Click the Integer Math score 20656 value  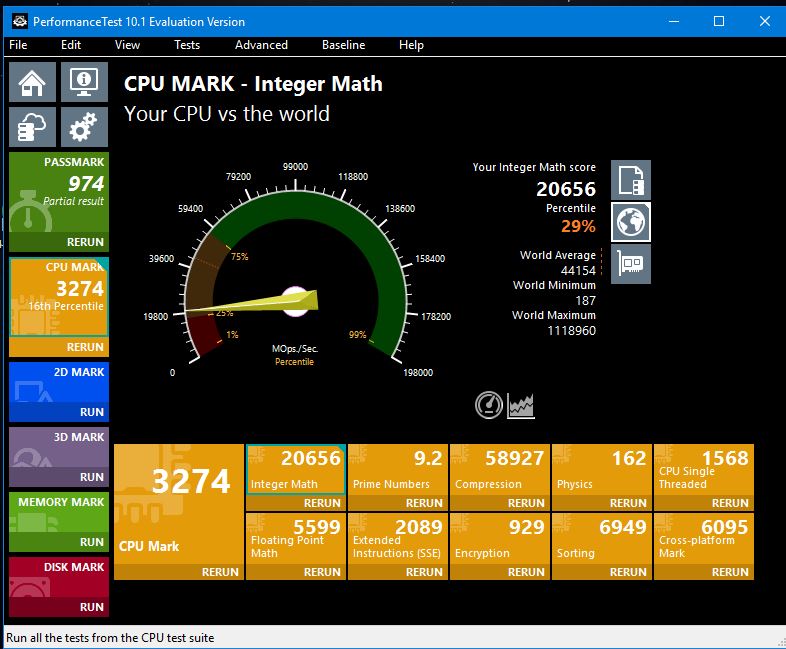pyautogui.click(x=566, y=189)
